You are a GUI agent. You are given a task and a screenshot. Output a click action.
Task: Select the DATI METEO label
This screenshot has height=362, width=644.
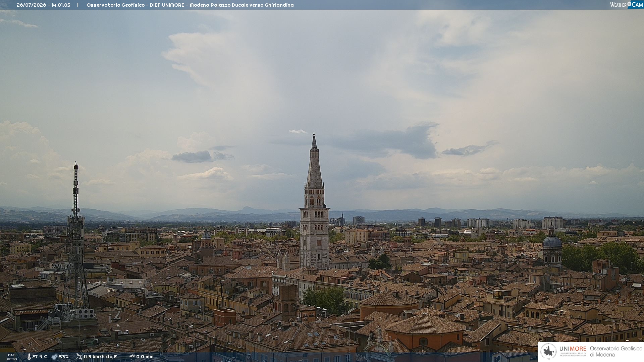[12, 357]
